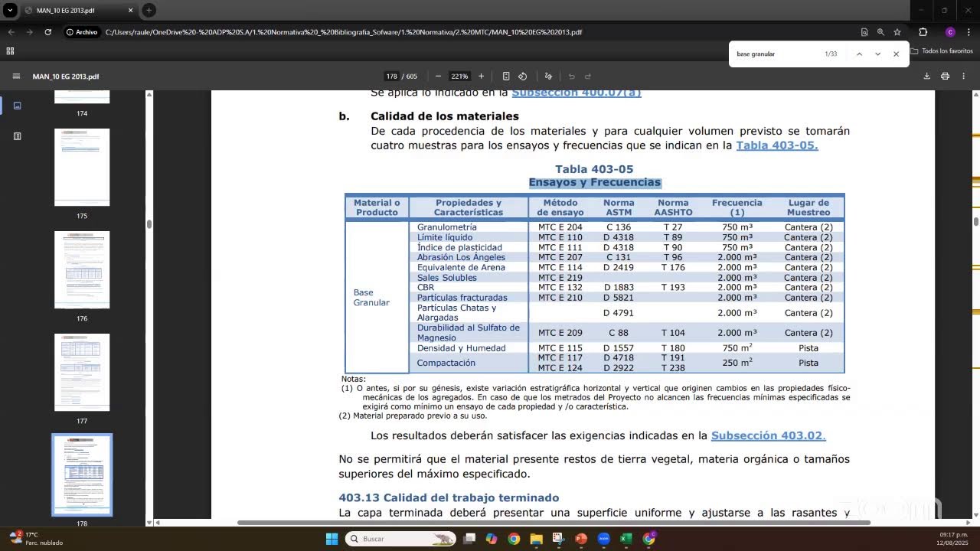Open the Chrome profile avatar
The image size is (980, 551).
[x=950, y=32]
